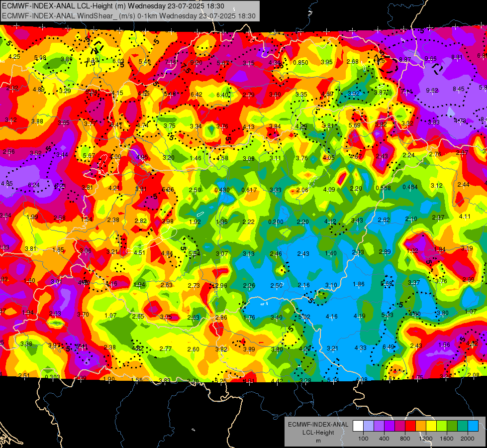Click the 5.40 wind shear value
The image size is (487, 448).
coord(144,62)
